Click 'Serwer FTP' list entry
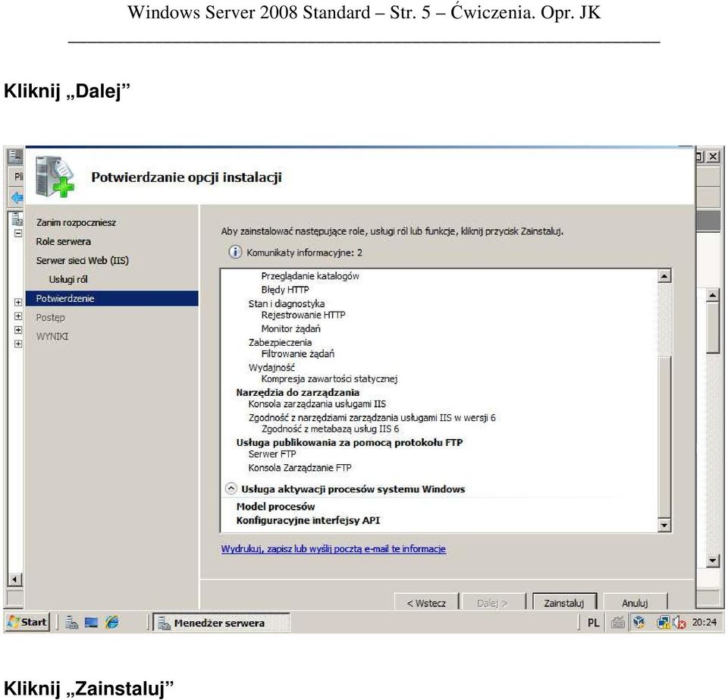Screen dimensions: 728x700 [272, 454]
